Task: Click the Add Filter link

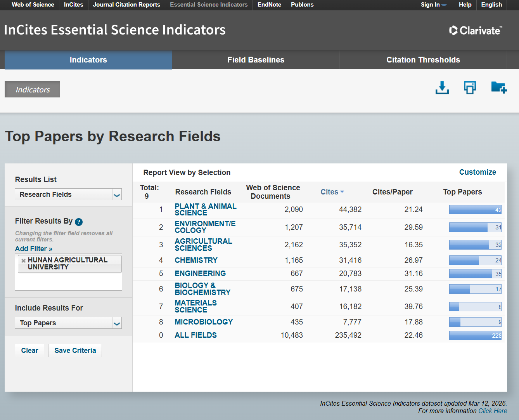Action: (34, 249)
